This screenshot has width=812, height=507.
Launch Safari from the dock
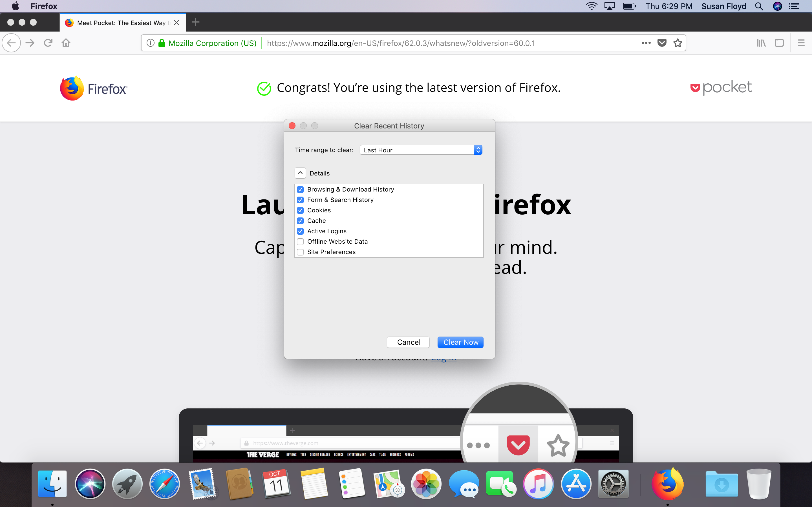point(165,483)
